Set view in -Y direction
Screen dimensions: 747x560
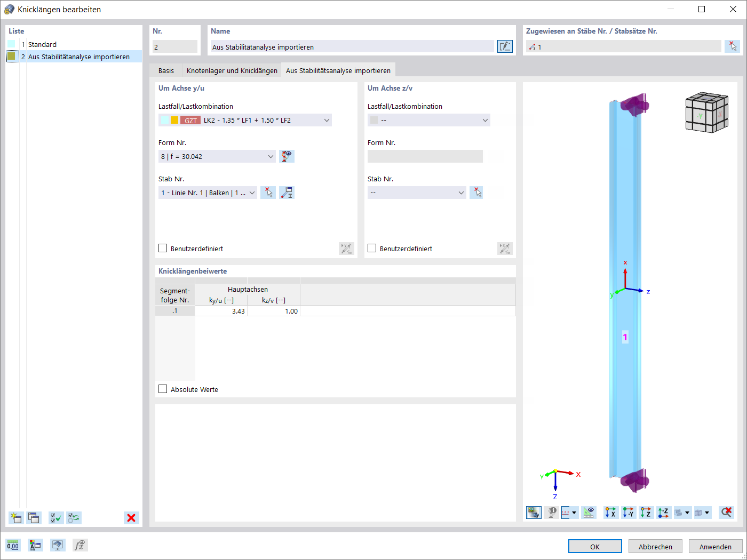point(629,513)
